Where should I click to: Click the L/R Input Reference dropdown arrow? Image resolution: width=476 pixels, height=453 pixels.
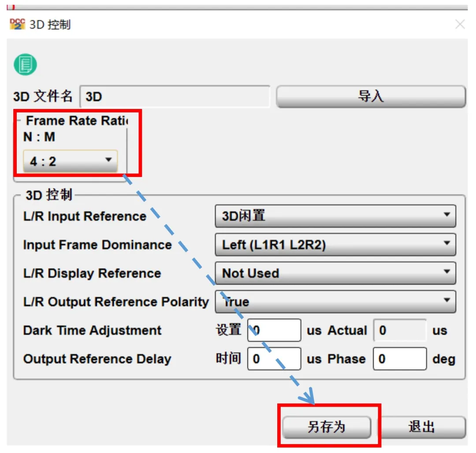pyautogui.click(x=446, y=215)
